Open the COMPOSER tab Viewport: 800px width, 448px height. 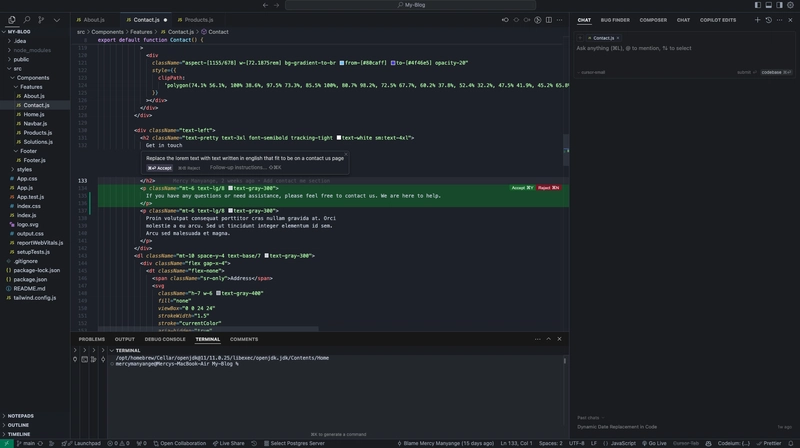click(x=653, y=20)
